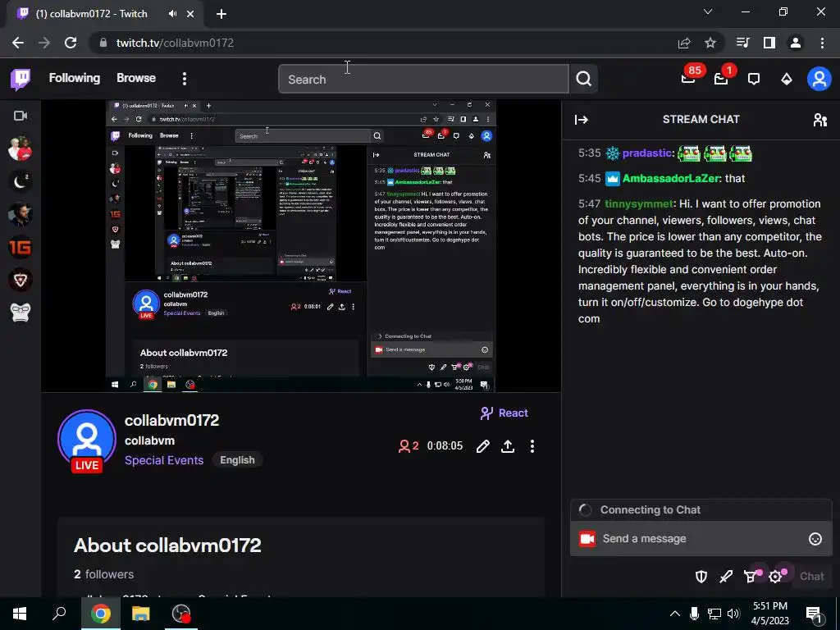This screenshot has height=630, width=840.
Task: Open the moon-logo channel in sidebar
Action: pos(21,182)
